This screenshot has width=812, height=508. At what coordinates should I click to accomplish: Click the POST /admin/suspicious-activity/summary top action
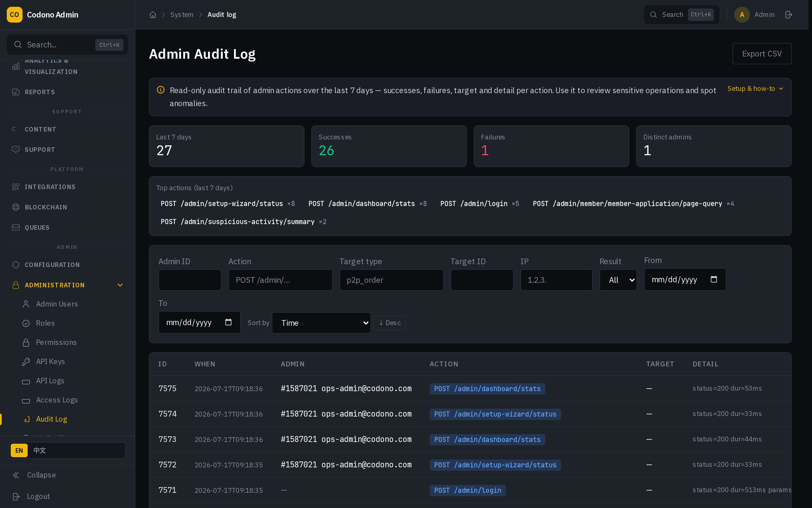pyautogui.click(x=243, y=222)
